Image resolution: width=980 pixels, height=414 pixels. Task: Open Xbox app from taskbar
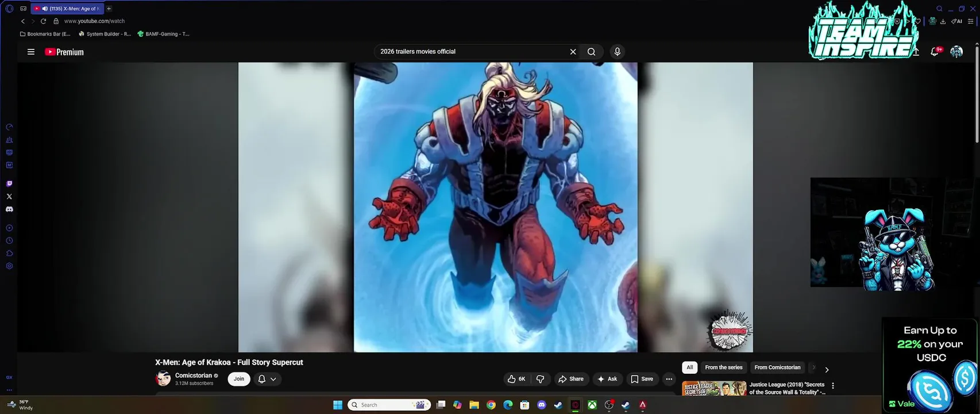tap(592, 405)
